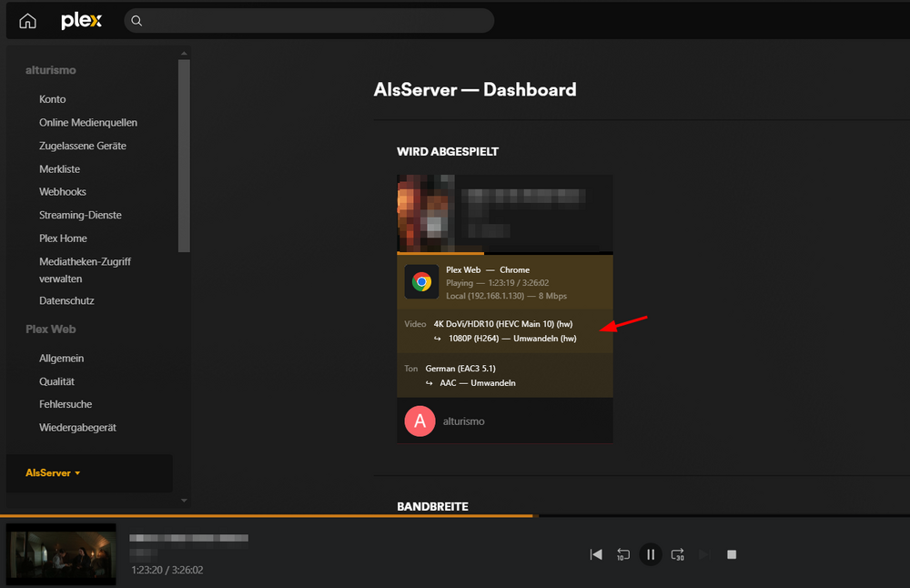The image size is (910, 588).
Task: Click 'German (EAC3 5.1)' audio text
Action: (460, 369)
